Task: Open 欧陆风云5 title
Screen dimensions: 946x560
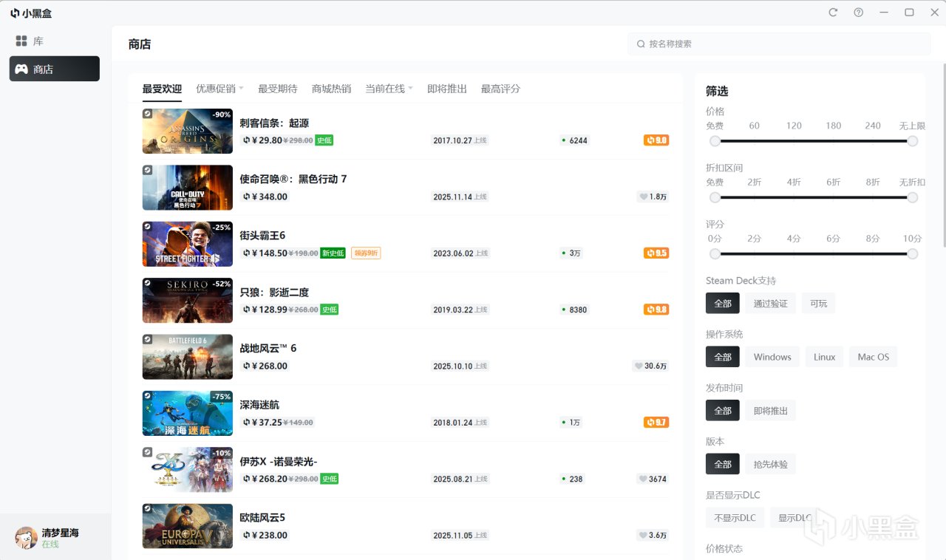Action: [262, 517]
